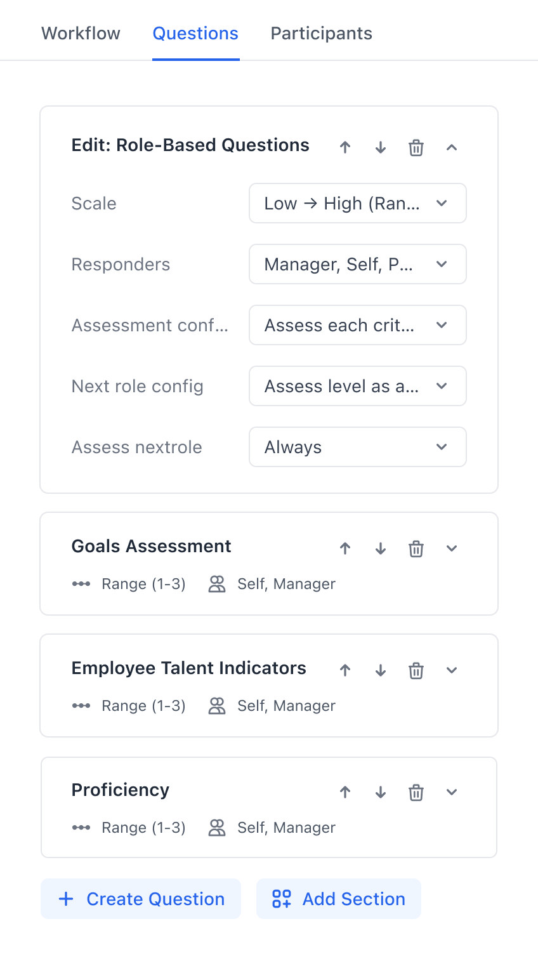Delete the Proficiency section
Image resolution: width=538 pixels, height=980 pixels.
[416, 791]
